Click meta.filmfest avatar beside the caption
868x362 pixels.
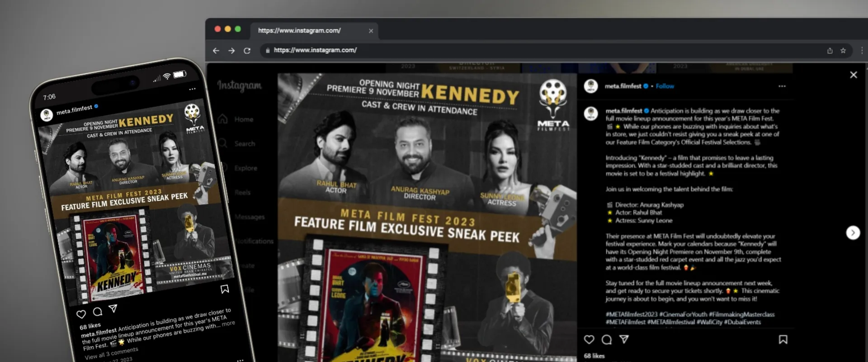point(591,113)
